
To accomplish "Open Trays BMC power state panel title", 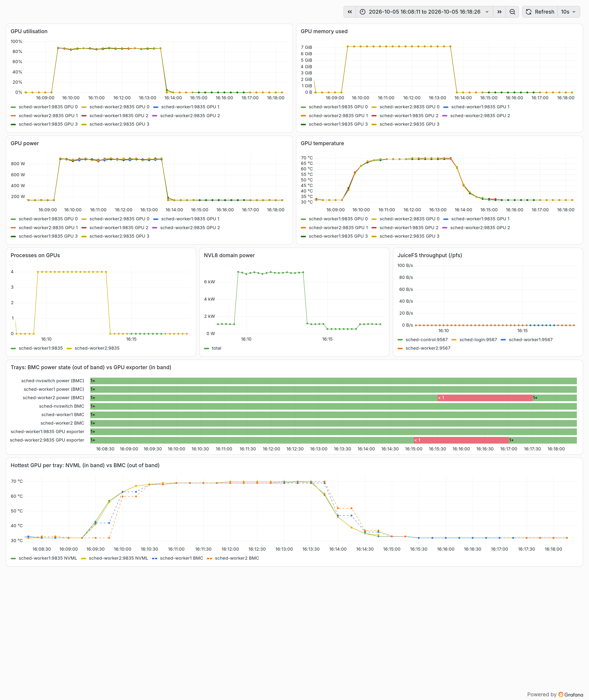I will tap(91, 367).
